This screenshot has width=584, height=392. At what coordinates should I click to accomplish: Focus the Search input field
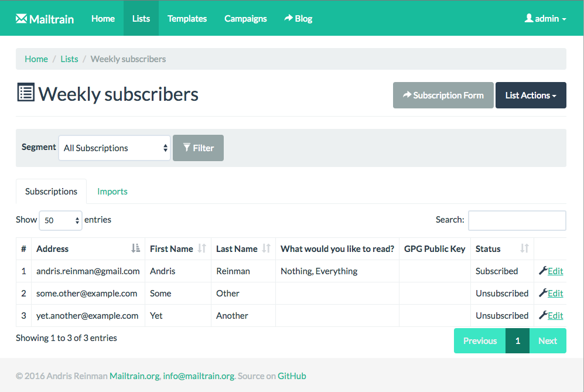coord(517,220)
